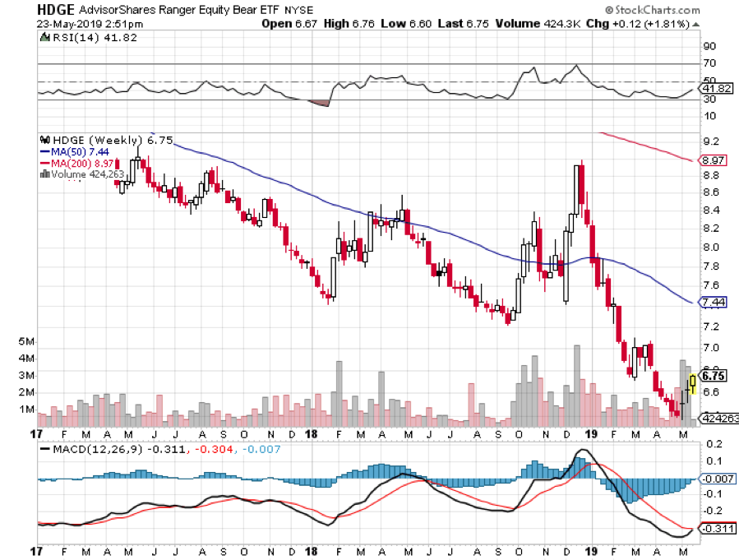This screenshot has height=560, width=739.
Task: Click the HDGE ticker symbol title
Action: click(56, 9)
